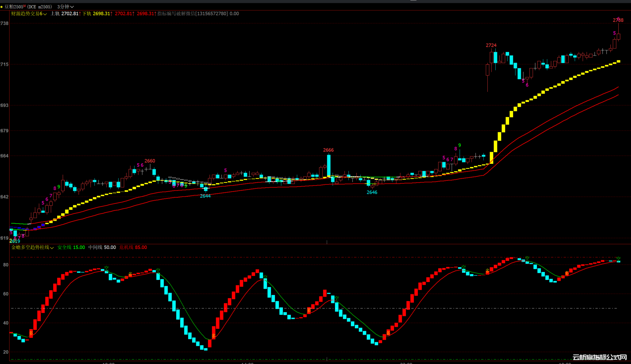Click the 2619 low price label
The image size is (631, 364).
[15, 241]
